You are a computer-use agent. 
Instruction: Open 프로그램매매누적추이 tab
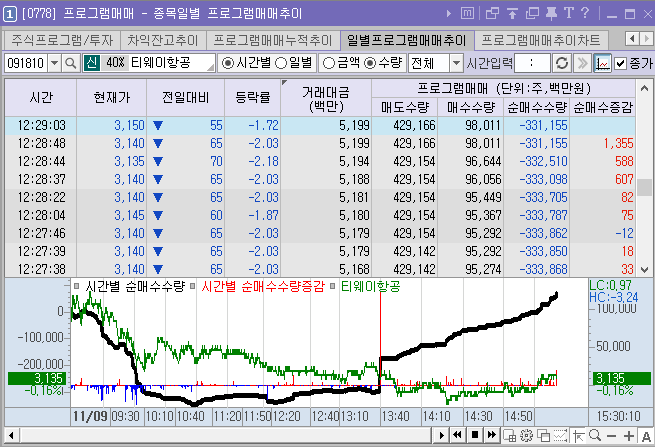pyautogui.click(x=273, y=40)
